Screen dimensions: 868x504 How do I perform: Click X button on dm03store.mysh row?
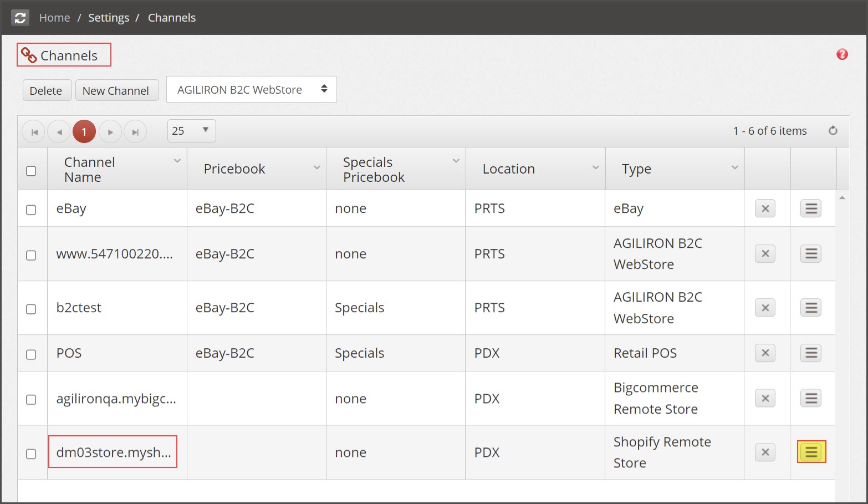[765, 452]
